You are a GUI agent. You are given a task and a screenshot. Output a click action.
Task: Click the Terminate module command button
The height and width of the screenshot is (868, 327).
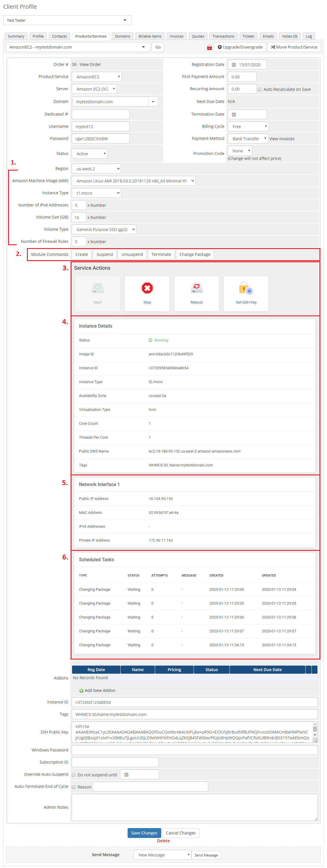point(161,254)
